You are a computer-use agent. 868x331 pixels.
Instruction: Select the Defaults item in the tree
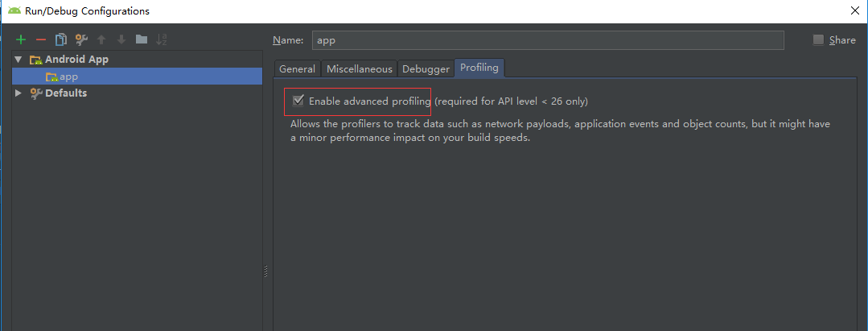(x=66, y=93)
